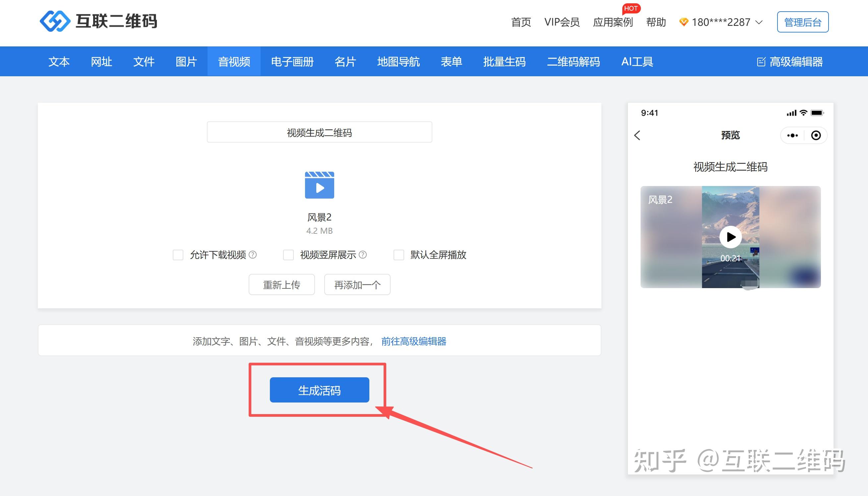Click the 4.2 MB file size text
The image size is (868, 496).
pos(319,231)
